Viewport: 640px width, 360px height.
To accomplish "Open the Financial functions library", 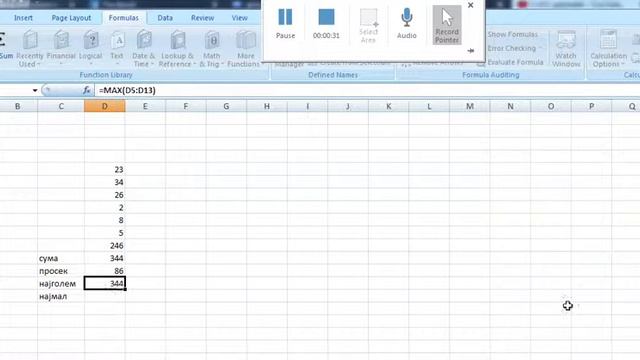I will pos(61,48).
